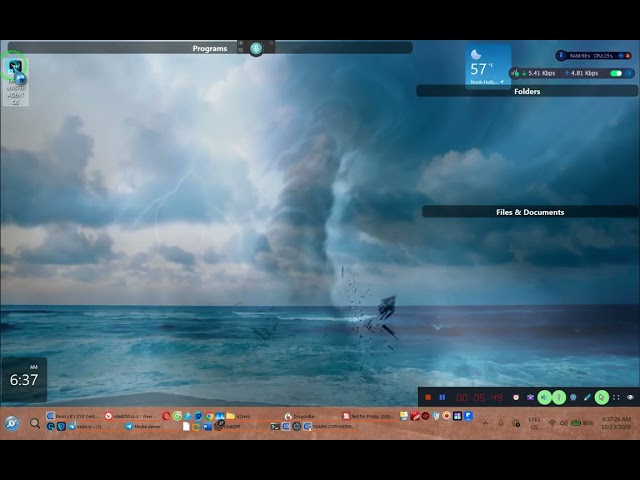Open the Vivaldi window in the taskbar
The width and height of the screenshot is (640, 480).
[131, 416]
